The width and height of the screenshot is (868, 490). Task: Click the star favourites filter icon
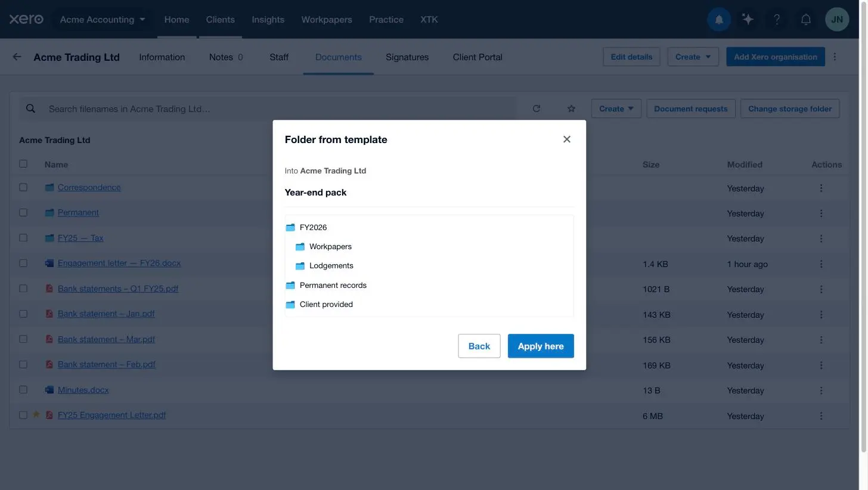tap(571, 108)
